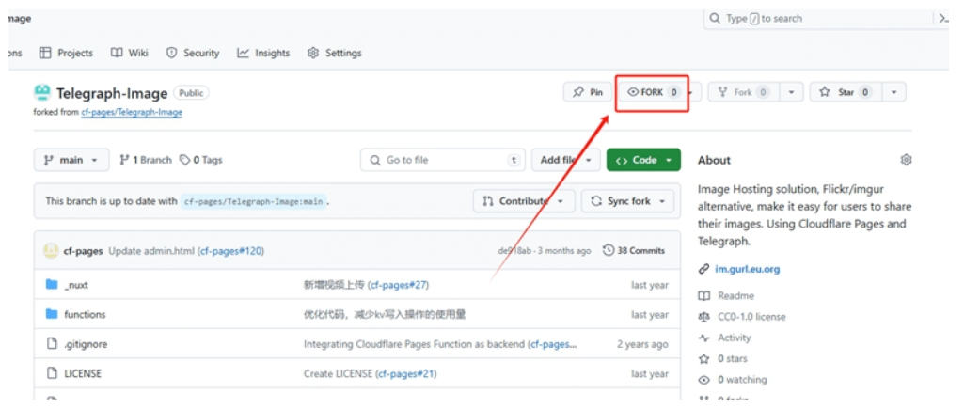
Task: Open the 'Update admin.html' commit message
Action: (x=151, y=251)
